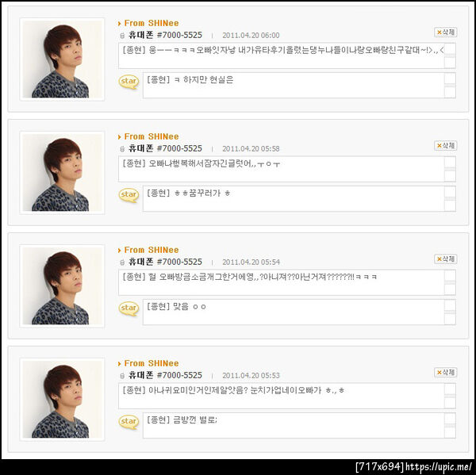Click the From SHINee heading of first post
Image resolution: width=476 pixels, height=475 pixels.
point(152,23)
